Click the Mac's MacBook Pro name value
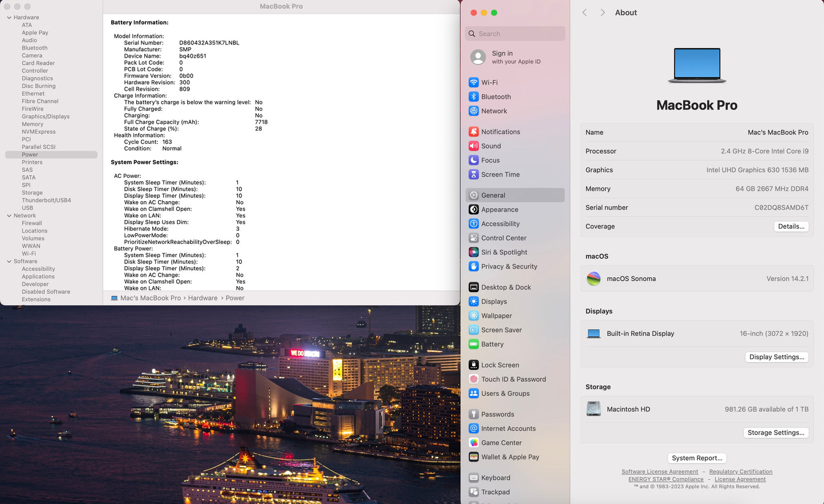The image size is (824, 504). 778,132
